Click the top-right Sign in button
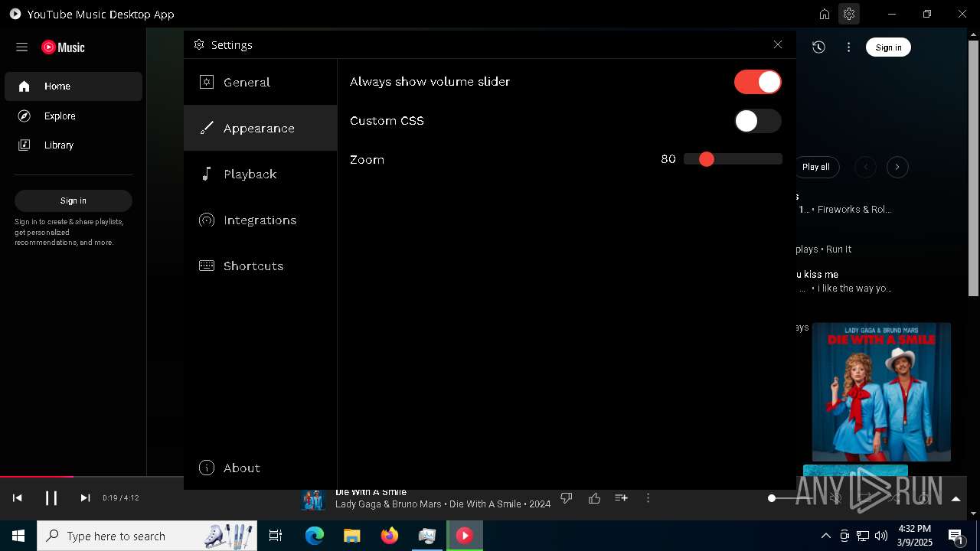This screenshot has height=551, width=980. (x=888, y=47)
